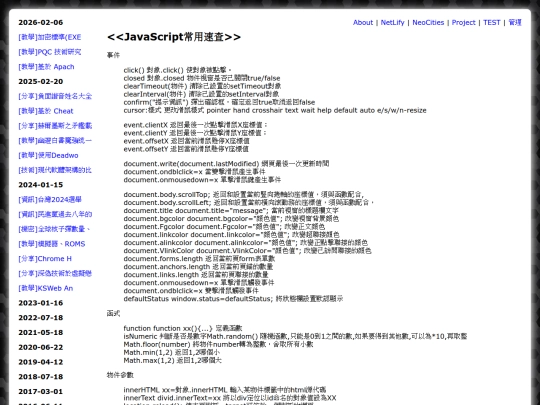The height and width of the screenshot is (405, 540).
Task: Open the '[教學]KSWeb An' sidebar post
Action: pos(45,288)
